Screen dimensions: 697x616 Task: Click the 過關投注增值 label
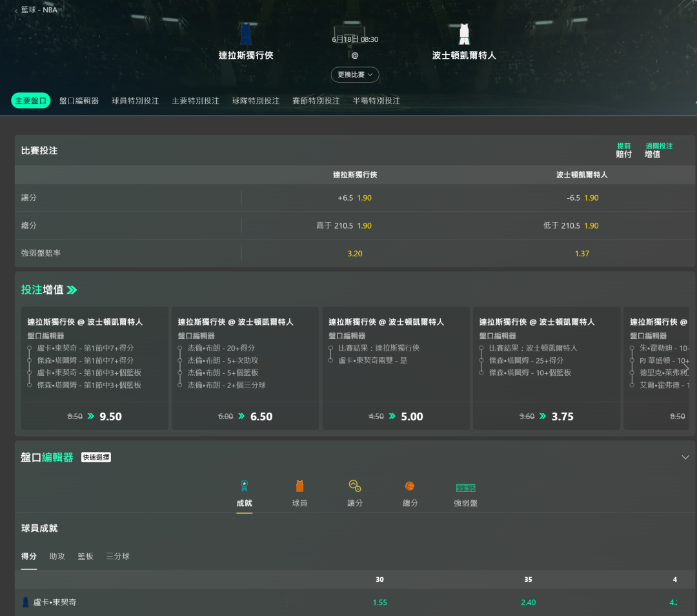(x=659, y=150)
